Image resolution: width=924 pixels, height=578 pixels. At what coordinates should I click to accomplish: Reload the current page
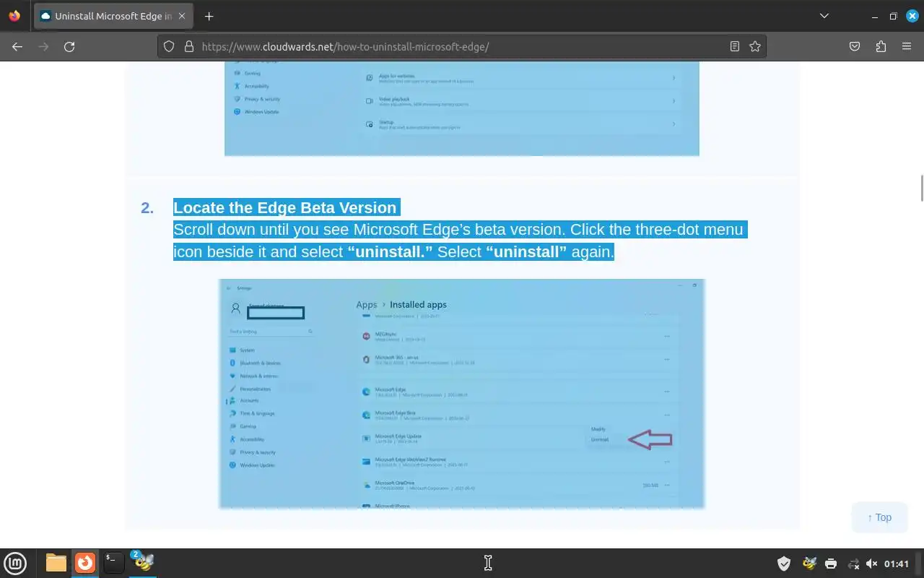pyautogui.click(x=69, y=46)
